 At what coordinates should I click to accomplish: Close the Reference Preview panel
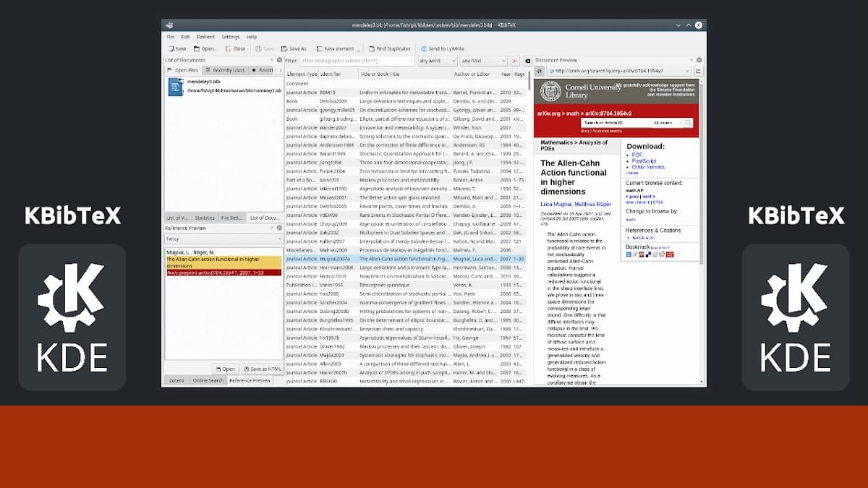pos(278,228)
